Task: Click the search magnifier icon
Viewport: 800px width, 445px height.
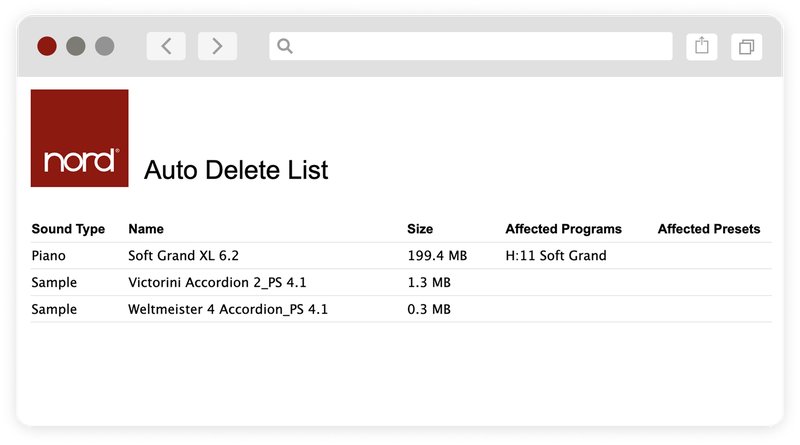Action: point(285,46)
